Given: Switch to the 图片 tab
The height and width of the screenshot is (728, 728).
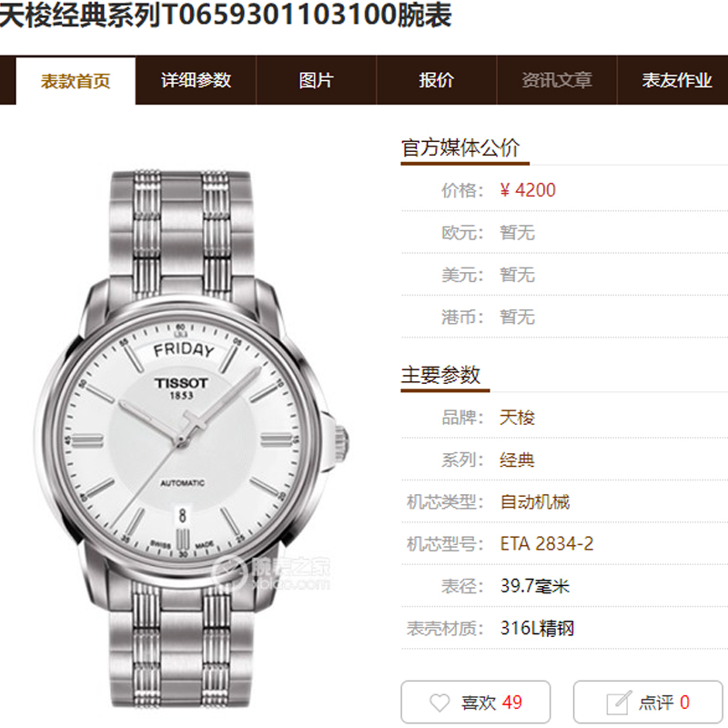Looking at the screenshot, I should point(316,80).
